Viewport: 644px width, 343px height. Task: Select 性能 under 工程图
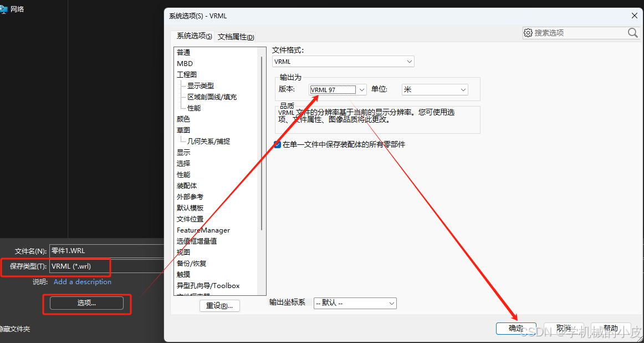(194, 108)
